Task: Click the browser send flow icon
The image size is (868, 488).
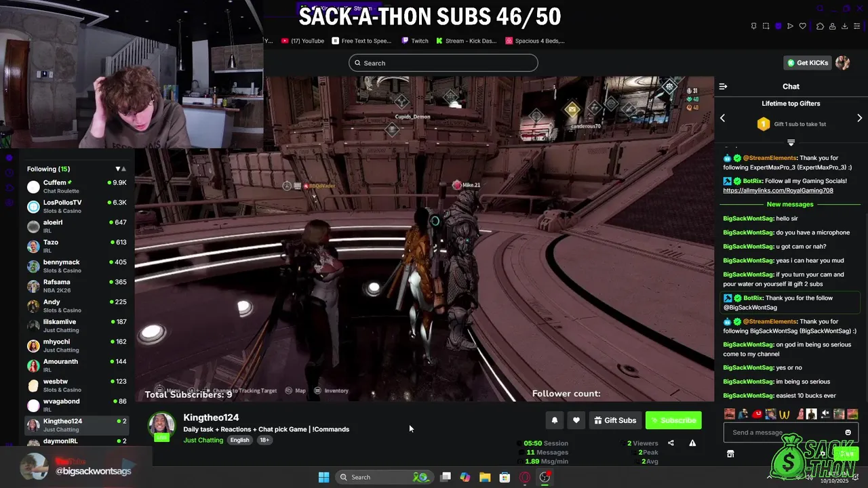Action: click(790, 26)
